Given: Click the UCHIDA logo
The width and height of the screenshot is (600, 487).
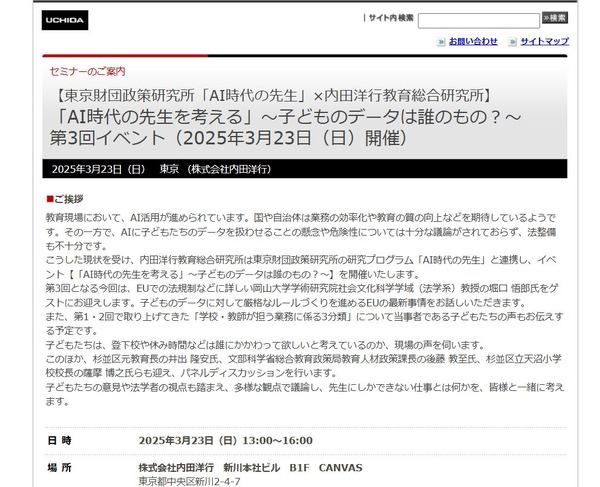Looking at the screenshot, I should pos(65,20).
